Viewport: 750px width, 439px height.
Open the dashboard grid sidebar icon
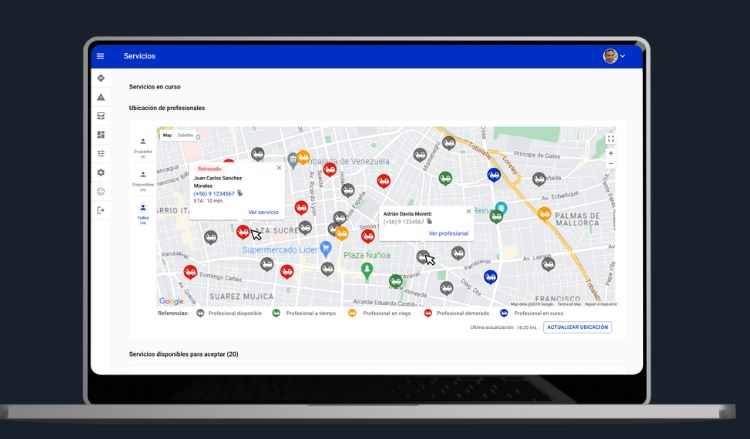point(100,134)
